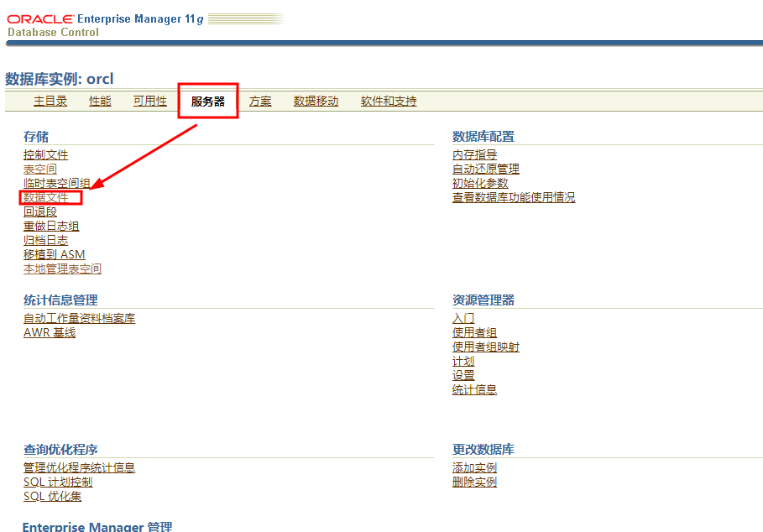
Task: Open the 数据移动 tab
Action: (316, 102)
